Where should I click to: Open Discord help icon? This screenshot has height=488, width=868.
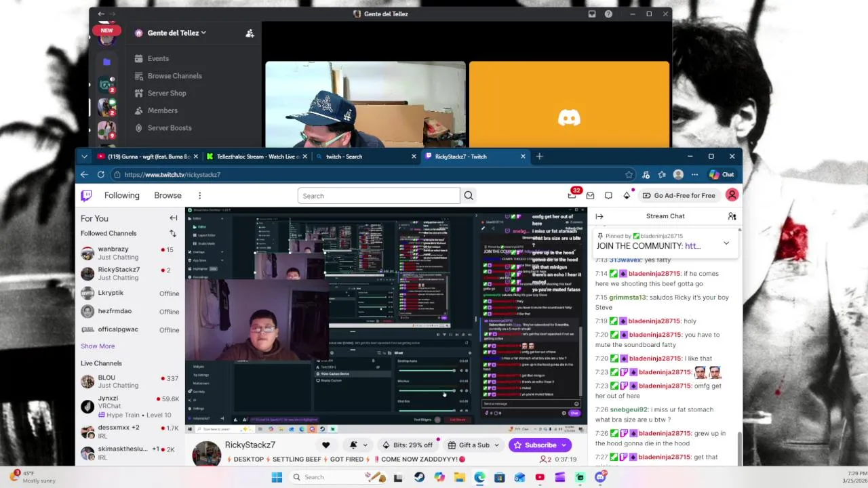point(608,14)
